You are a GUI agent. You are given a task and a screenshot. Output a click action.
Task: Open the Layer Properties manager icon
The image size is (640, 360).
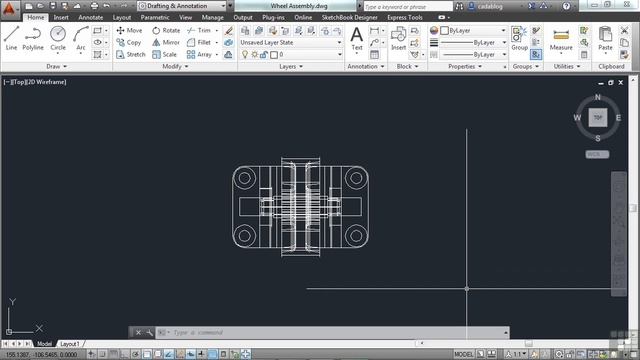click(x=245, y=31)
